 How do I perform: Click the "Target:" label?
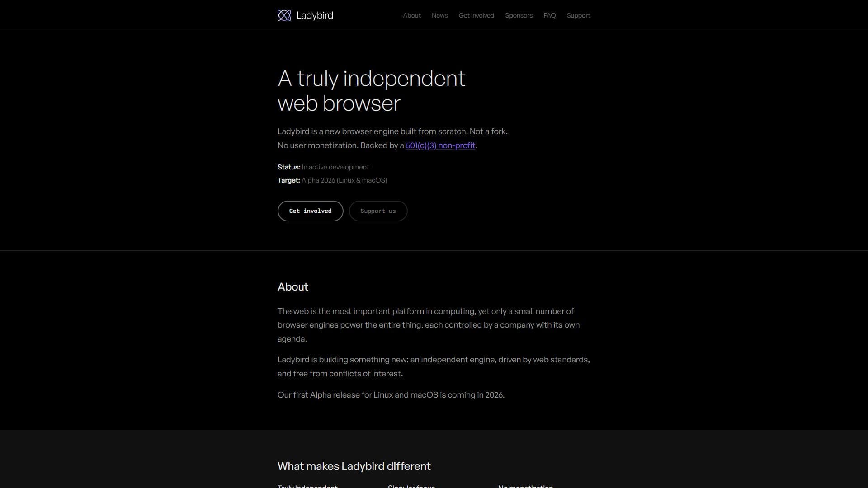288,180
